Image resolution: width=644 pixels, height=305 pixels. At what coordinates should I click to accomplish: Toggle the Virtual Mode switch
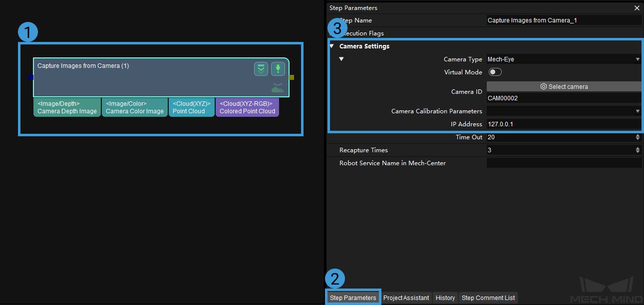click(x=495, y=72)
